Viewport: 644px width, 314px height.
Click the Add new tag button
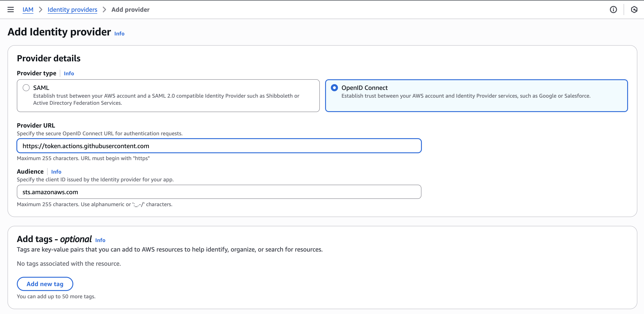(x=45, y=284)
